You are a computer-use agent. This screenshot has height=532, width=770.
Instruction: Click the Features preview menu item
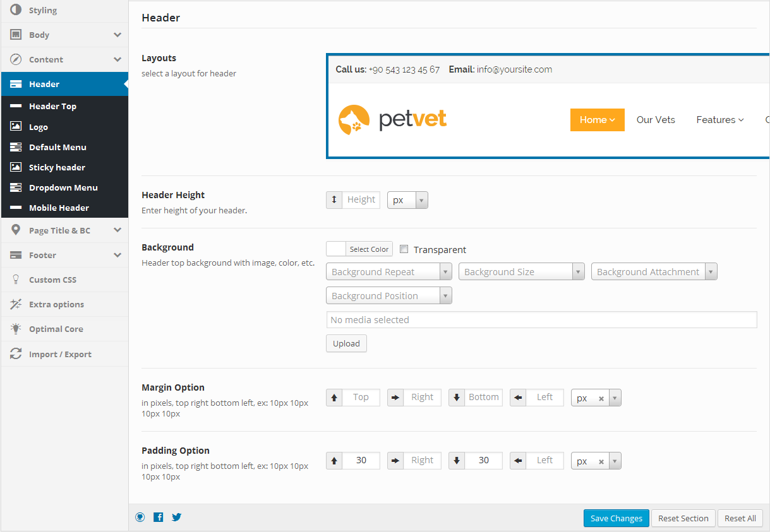(720, 120)
